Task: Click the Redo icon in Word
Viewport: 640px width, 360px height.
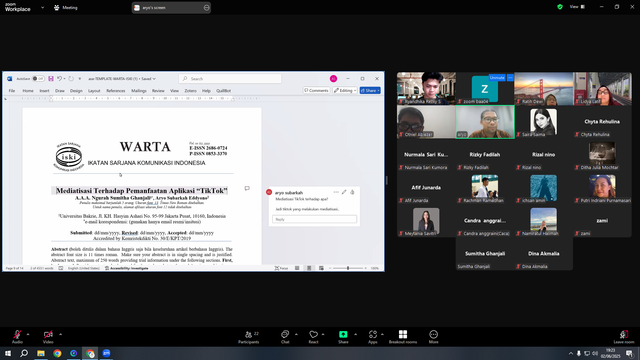Action: [71, 78]
